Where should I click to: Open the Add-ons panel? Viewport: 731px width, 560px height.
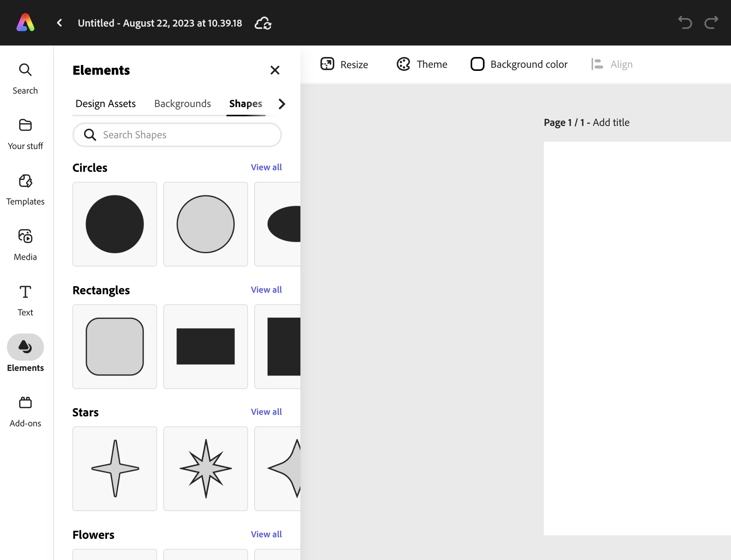(25, 409)
